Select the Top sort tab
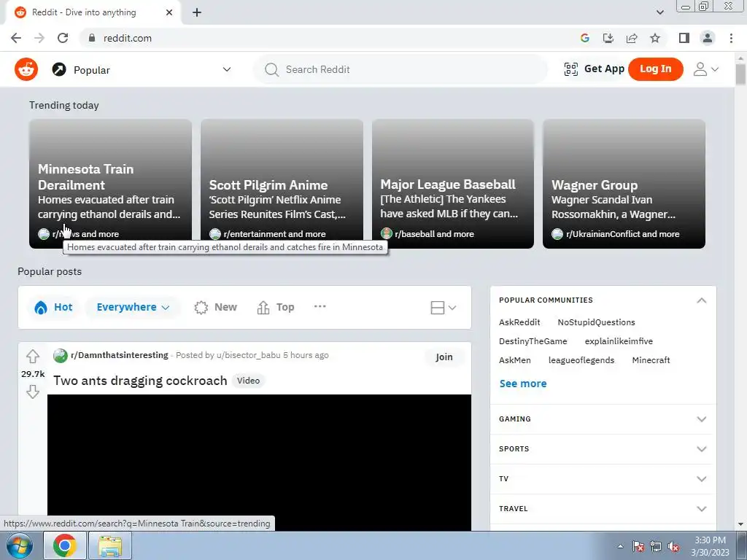 (x=275, y=307)
